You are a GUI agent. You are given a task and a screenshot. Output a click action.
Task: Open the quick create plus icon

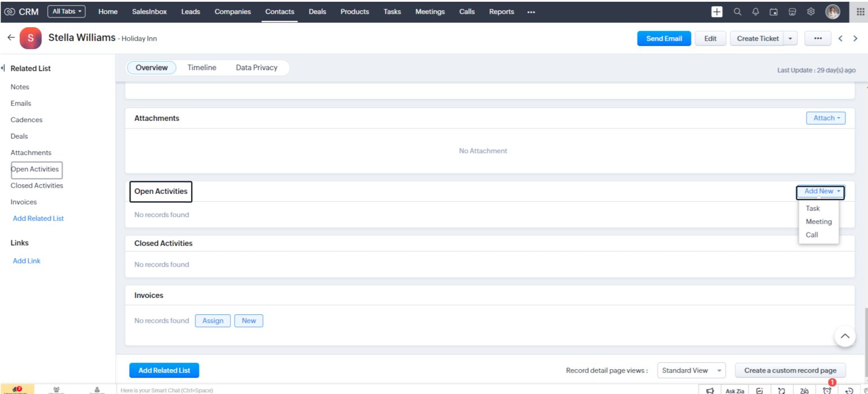[716, 11]
